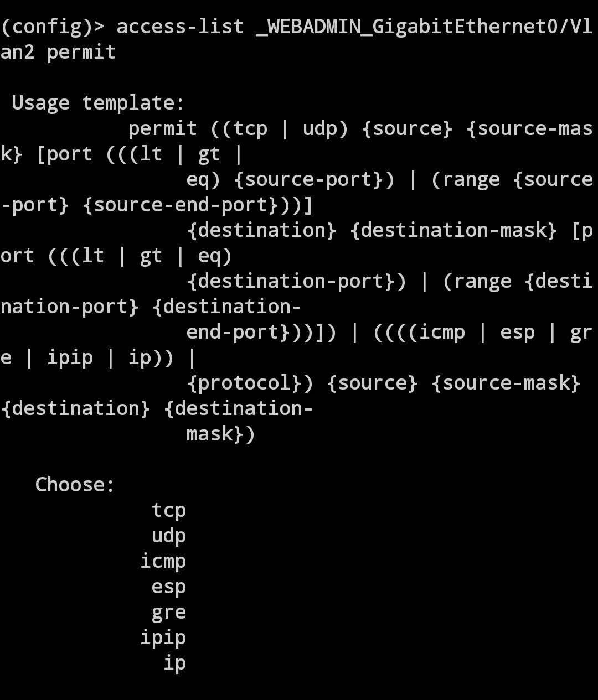Click the "Usage template:" heading
598x700 pixels.
[98, 103]
